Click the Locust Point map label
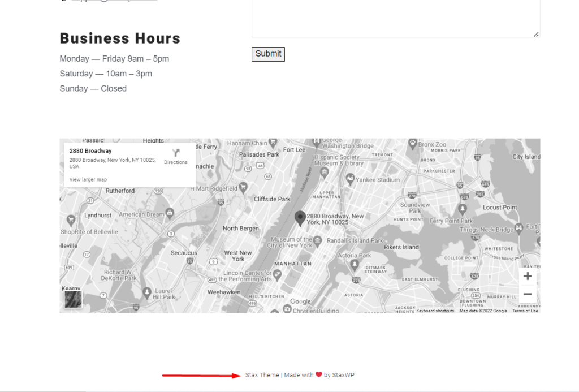 point(500,208)
